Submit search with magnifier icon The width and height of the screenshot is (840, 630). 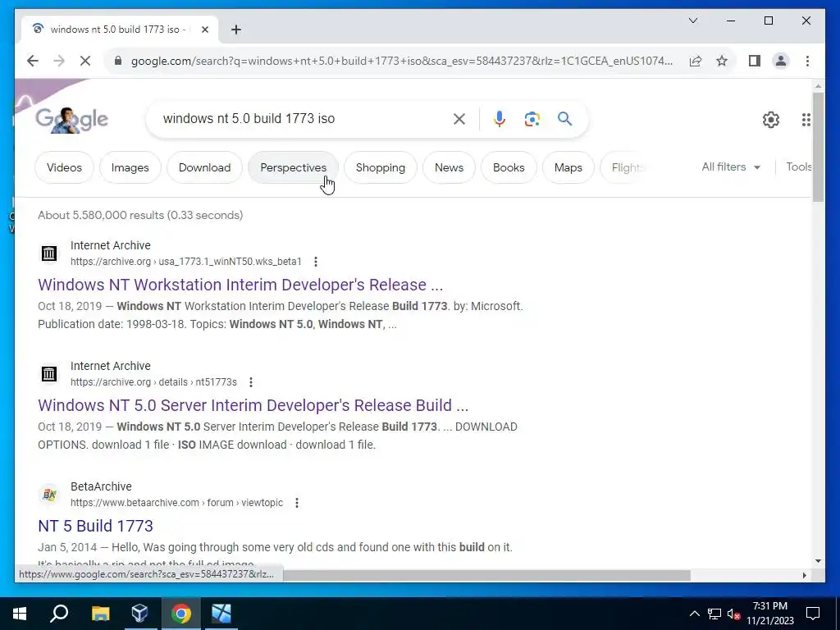tap(564, 119)
